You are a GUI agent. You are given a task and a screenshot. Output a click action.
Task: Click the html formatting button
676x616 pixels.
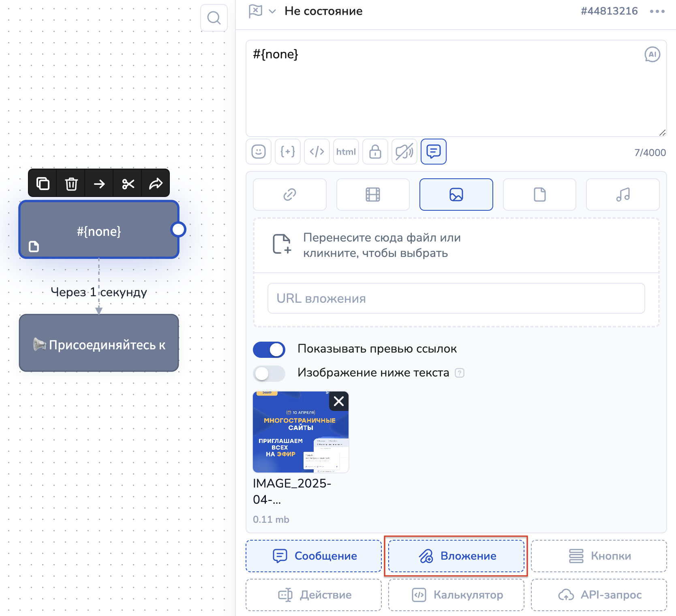(x=346, y=152)
